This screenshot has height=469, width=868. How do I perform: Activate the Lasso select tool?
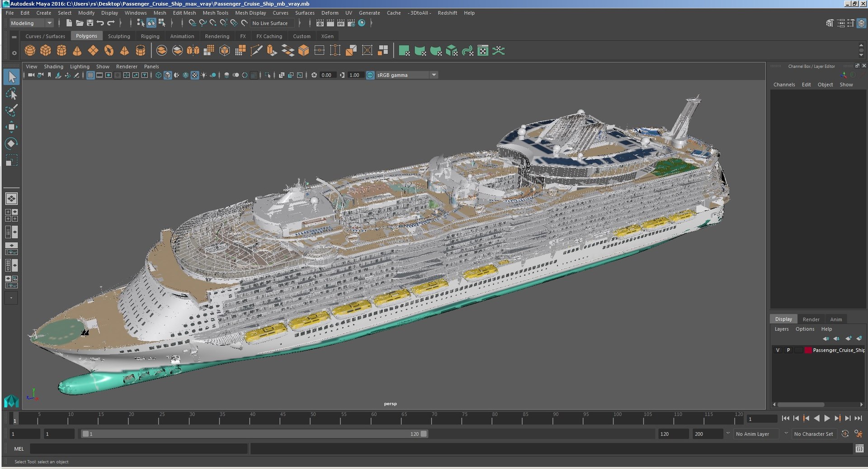pos(11,94)
